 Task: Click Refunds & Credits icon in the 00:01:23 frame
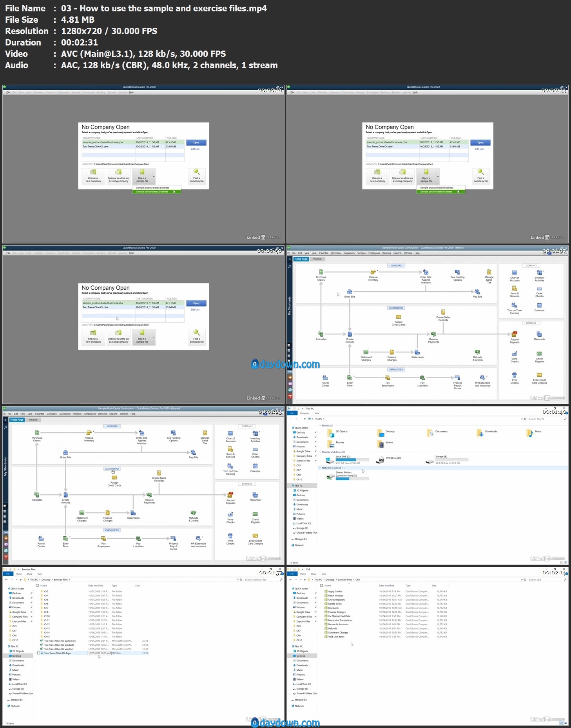[x=193, y=513]
